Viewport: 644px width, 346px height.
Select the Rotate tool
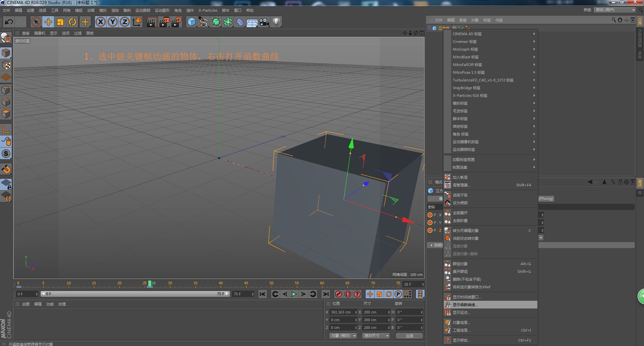point(72,22)
